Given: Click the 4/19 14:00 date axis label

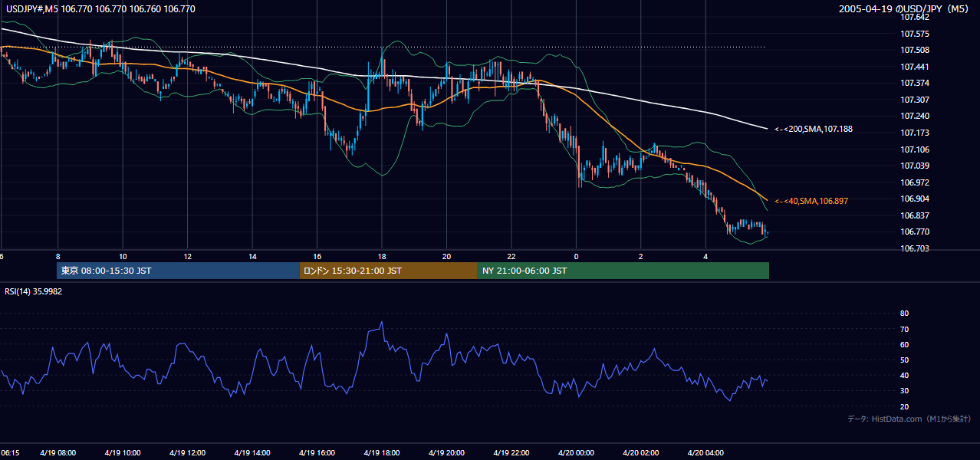Looking at the screenshot, I should [252, 452].
